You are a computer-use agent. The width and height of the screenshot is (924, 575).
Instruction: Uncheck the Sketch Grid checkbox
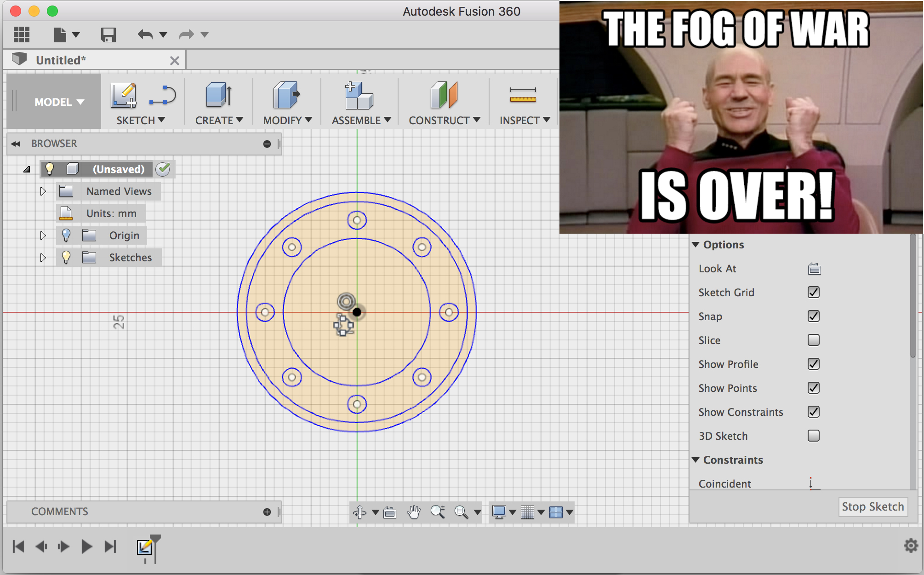point(813,293)
